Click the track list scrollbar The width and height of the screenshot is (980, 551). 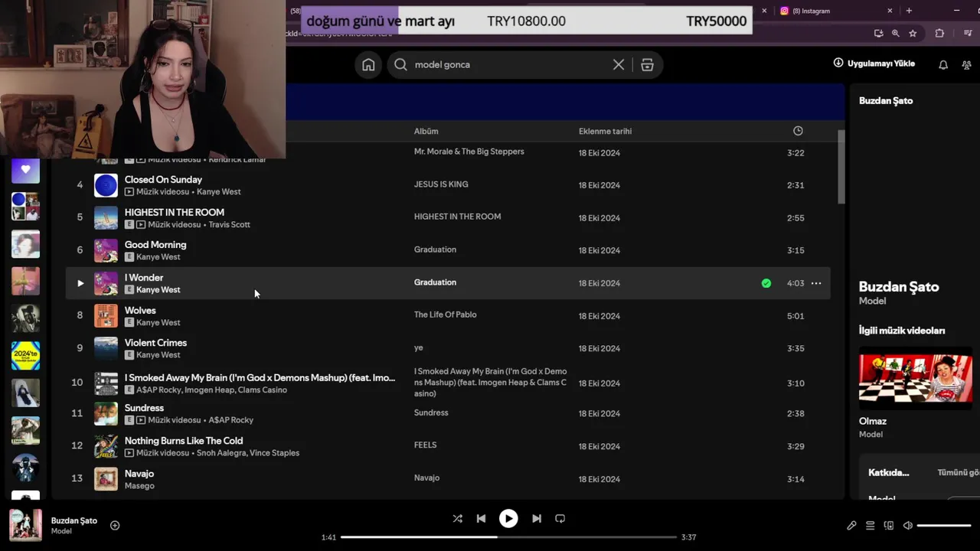click(841, 167)
